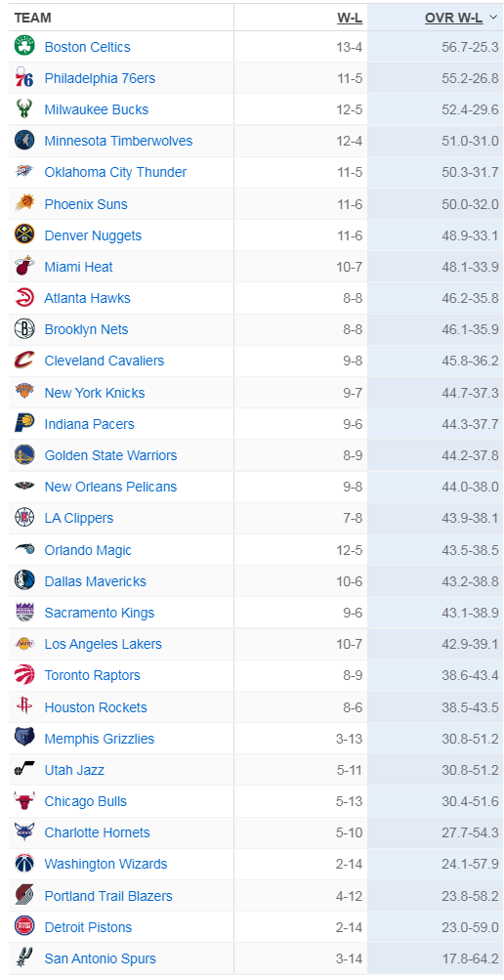The height and width of the screenshot is (980, 504).
Task: Click the Philadelphia 76ers logo
Action: [24, 78]
